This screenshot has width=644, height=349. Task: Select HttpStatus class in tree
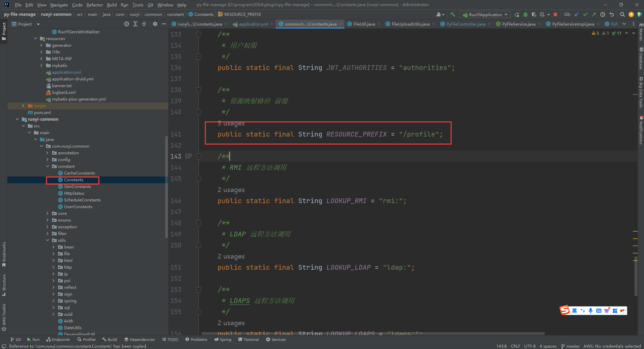[x=74, y=193]
